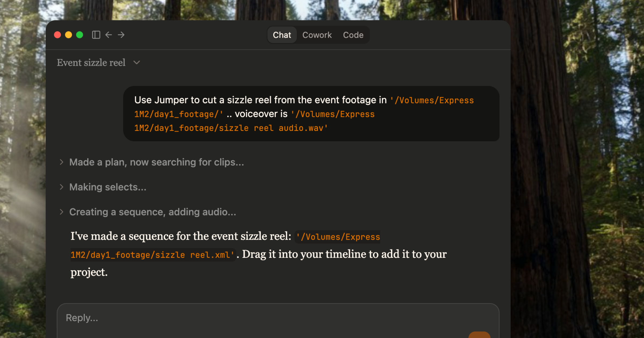Click the 'Making selects...' label text
This screenshot has width=644, height=338.
tap(108, 187)
